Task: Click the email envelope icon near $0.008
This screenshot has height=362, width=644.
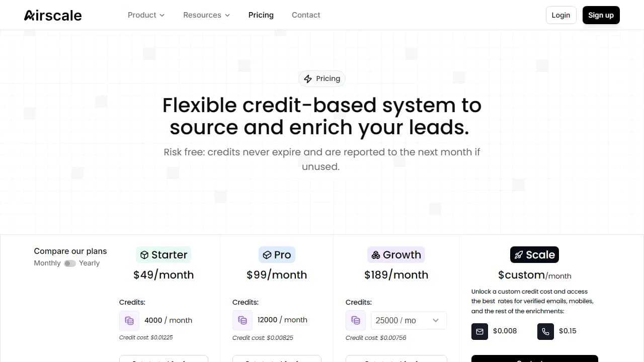Action: coord(479,331)
